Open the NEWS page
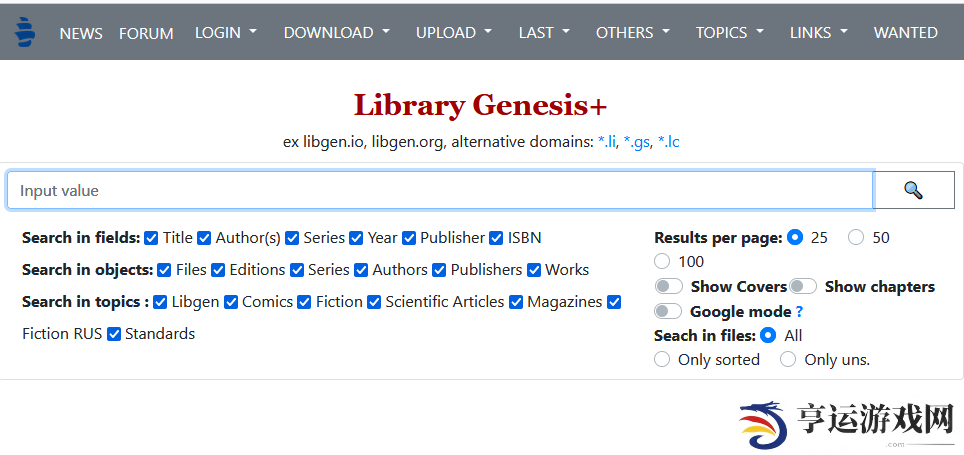This screenshot has height=455, width=964. [x=81, y=33]
